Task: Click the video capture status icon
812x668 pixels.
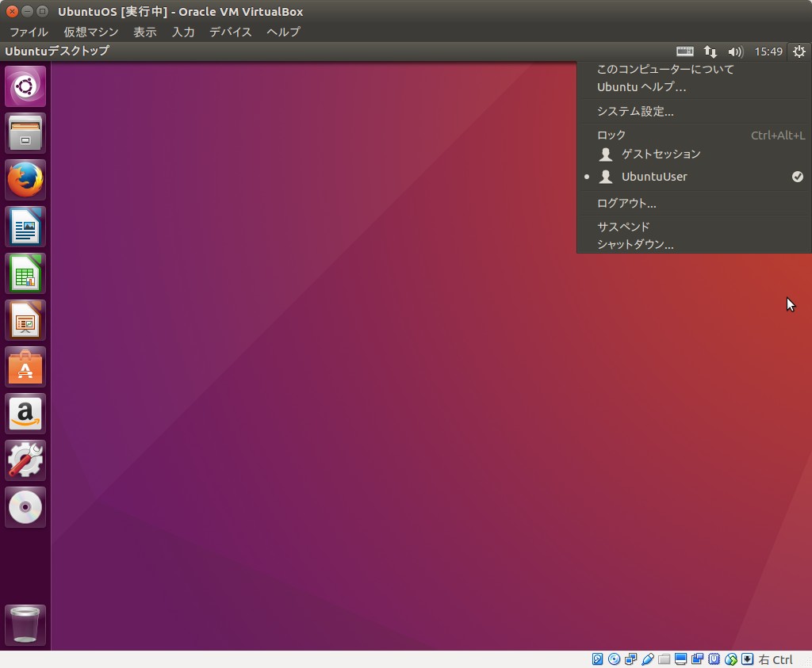Action: click(697, 659)
